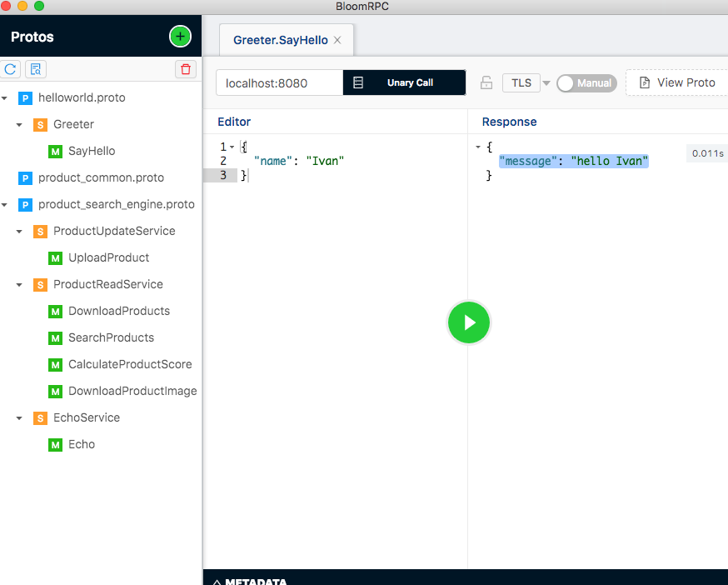Viewport: 728px width, 585px height.
Task: Click the product_search_engine.proto file name
Action: pos(116,204)
